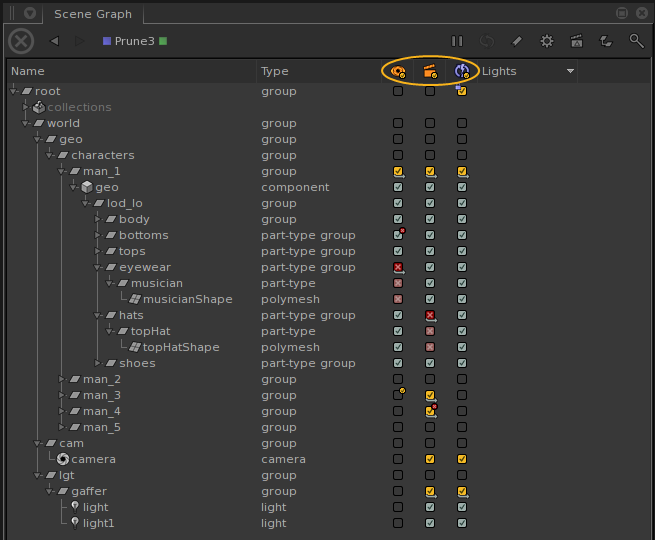Collapse the characters tree group
The image size is (655, 540).
point(50,156)
